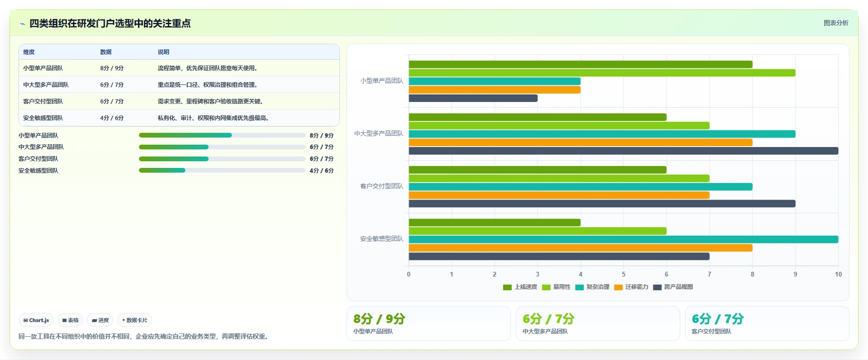Image resolution: width=868 pixels, height=360 pixels.
Task: Click the 小型单产品团队 chart axis label
Action: point(382,81)
